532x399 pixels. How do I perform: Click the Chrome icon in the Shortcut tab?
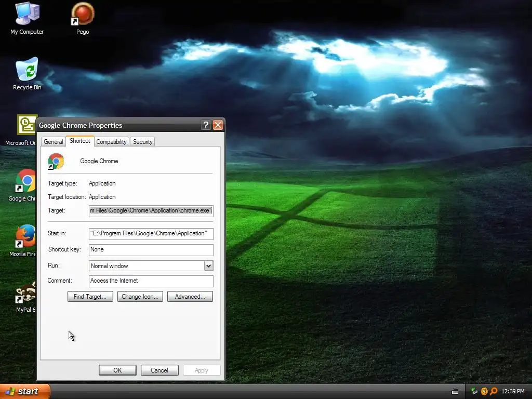56,161
